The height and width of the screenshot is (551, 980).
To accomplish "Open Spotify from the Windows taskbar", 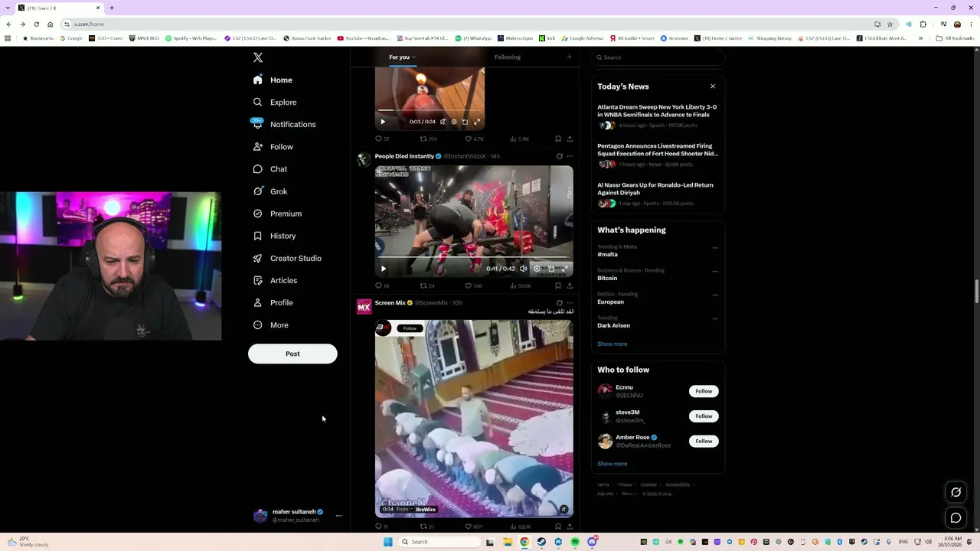I will 575,542.
